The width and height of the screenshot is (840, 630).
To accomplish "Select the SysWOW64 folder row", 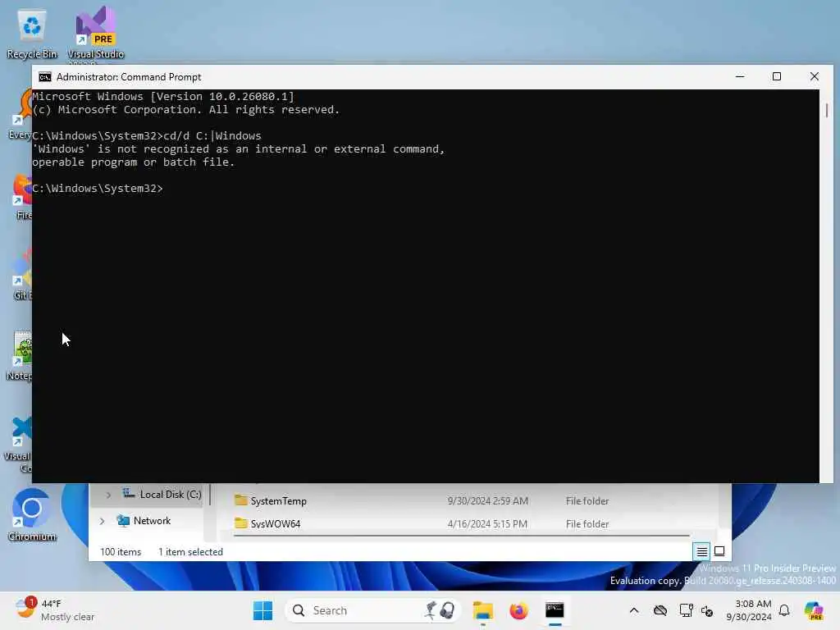I will point(462,523).
